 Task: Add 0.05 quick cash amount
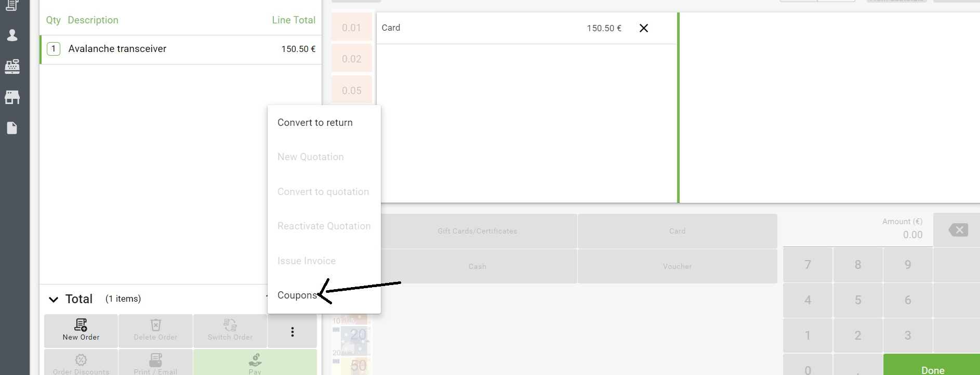(352, 90)
